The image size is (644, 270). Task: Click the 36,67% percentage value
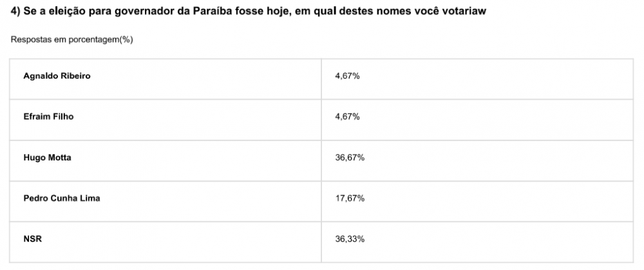click(350, 158)
